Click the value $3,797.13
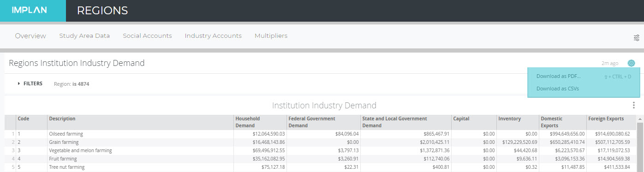 click(x=349, y=150)
